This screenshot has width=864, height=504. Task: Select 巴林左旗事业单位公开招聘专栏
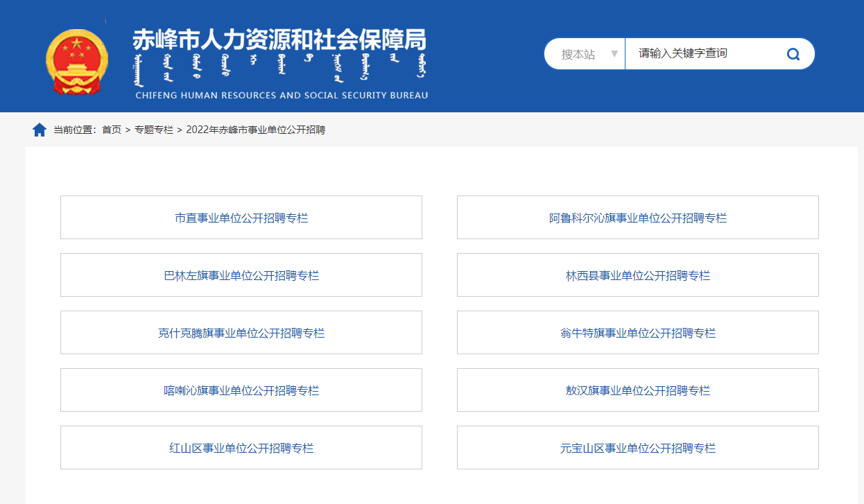point(241,275)
